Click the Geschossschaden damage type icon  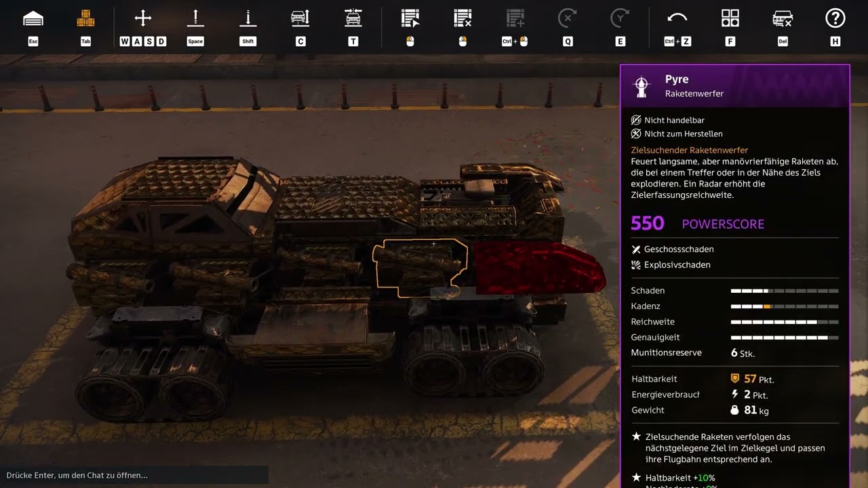pos(636,249)
